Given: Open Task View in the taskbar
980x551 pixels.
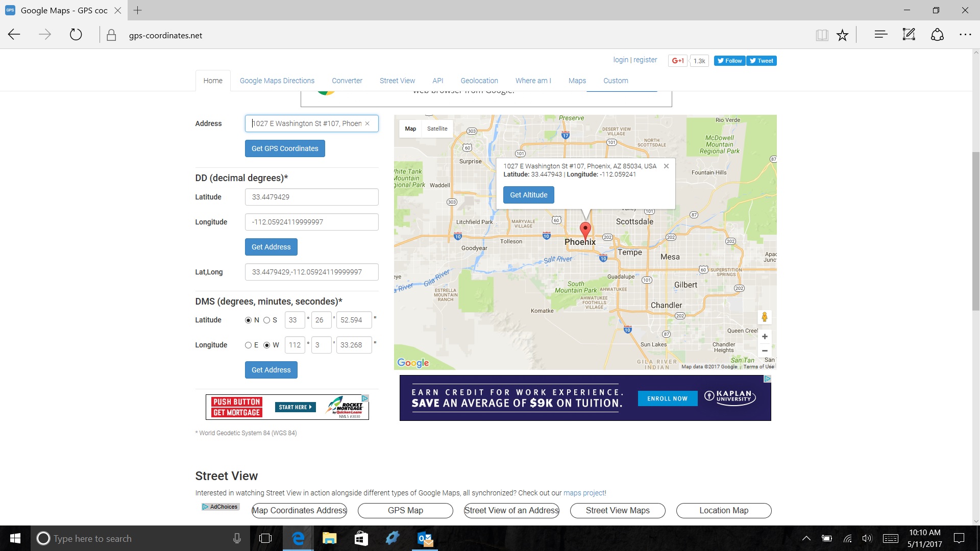Looking at the screenshot, I should [265, 538].
